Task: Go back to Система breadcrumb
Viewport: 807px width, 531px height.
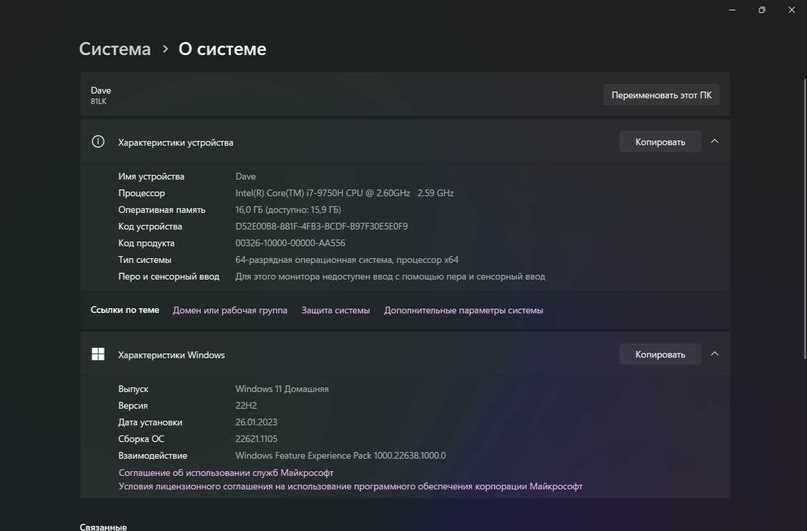Action: coord(115,49)
